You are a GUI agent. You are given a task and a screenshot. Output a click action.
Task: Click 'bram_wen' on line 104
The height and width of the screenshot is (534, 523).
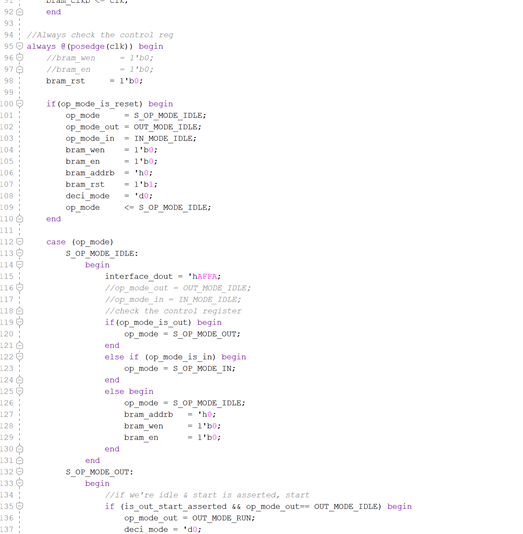[85, 150]
